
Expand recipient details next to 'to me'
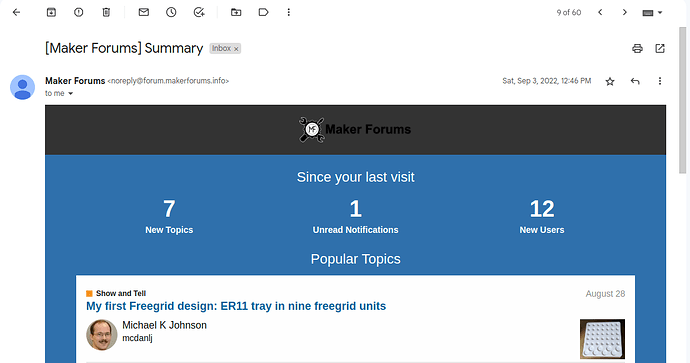[x=70, y=93]
